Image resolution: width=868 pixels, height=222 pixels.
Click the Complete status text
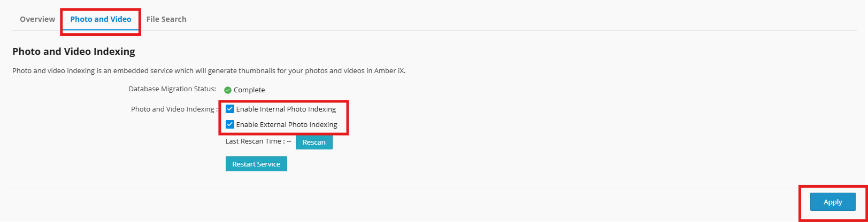(x=249, y=90)
